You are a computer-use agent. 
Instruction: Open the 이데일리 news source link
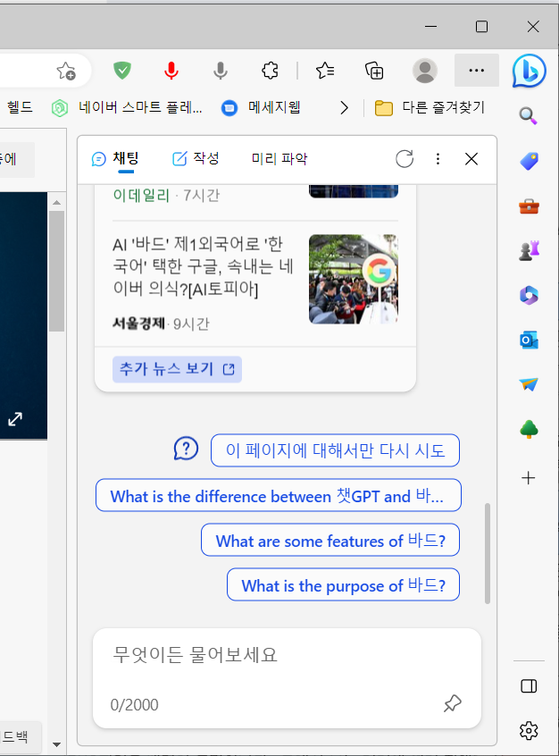[x=141, y=196]
